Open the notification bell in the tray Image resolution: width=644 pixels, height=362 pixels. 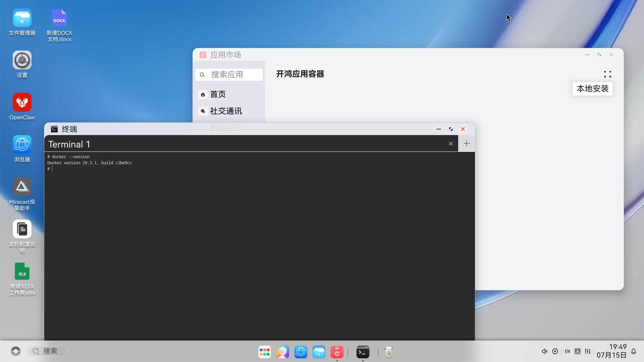pos(633,352)
